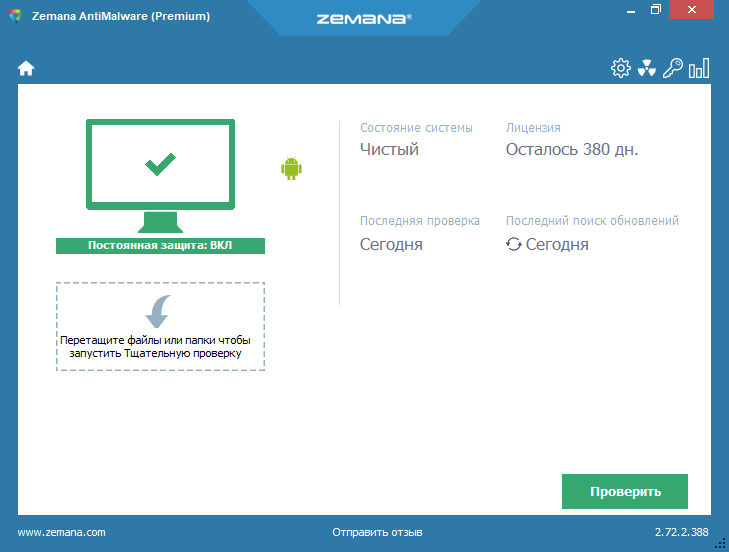Click 'Отправить отзыв' feedback link
Viewport: 729px width, 552px height.
[x=377, y=532]
